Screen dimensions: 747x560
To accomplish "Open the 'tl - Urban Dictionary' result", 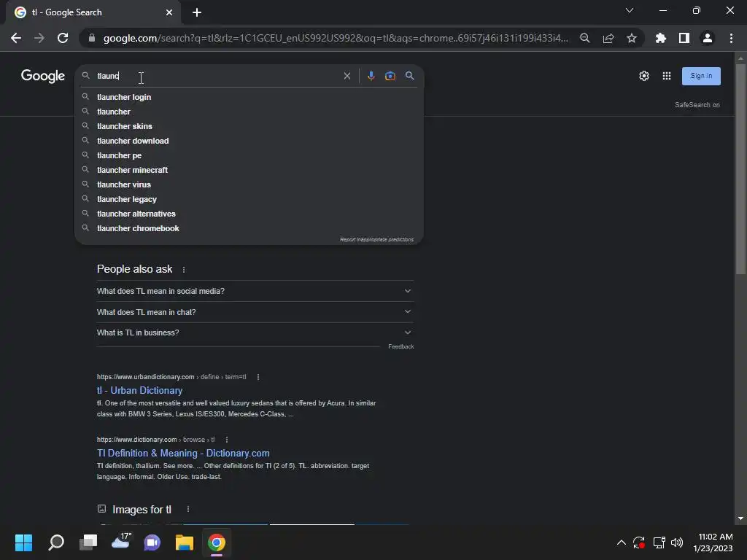I will tap(139, 391).
